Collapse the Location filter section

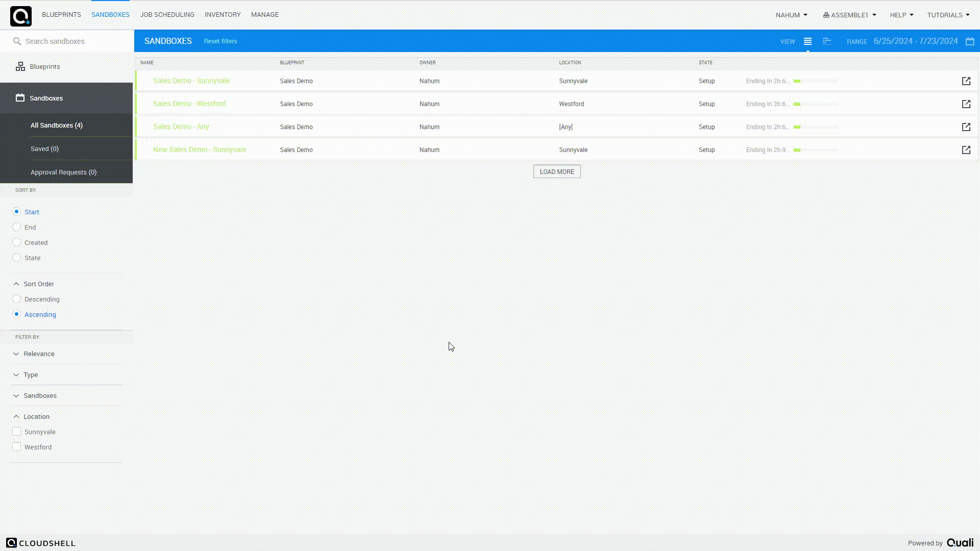point(16,416)
